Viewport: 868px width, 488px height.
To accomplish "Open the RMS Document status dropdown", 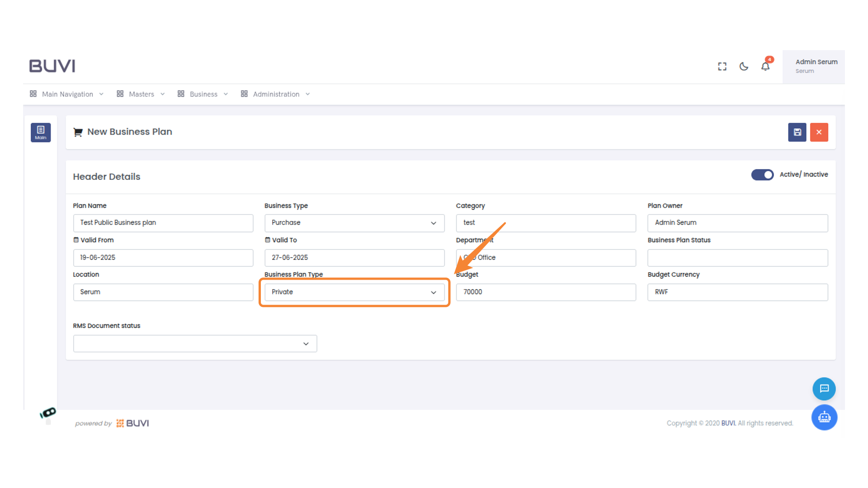I will click(195, 344).
